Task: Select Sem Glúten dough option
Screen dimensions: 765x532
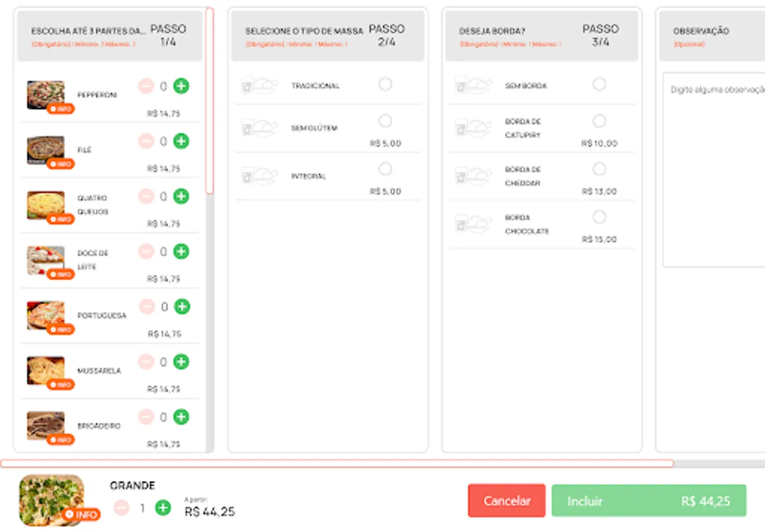Action: point(385,121)
